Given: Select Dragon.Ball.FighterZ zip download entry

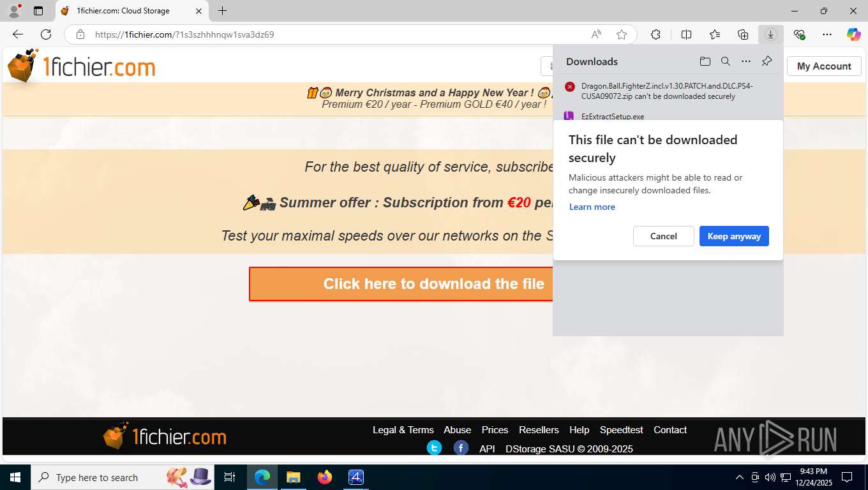Looking at the screenshot, I should click(668, 91).
